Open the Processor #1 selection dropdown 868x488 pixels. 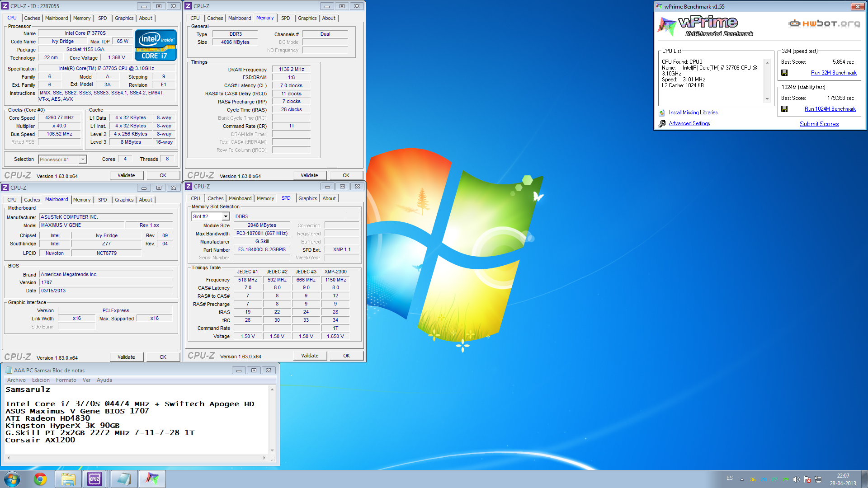tap(83, 160)
